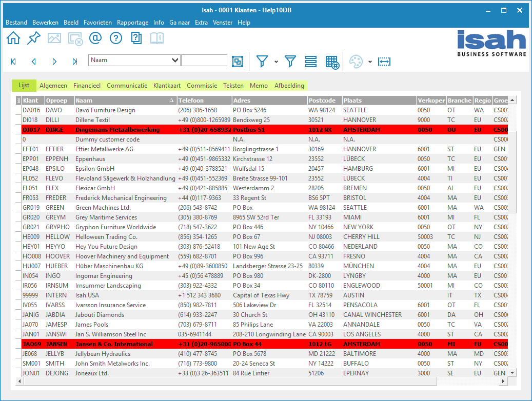Expand the color palette dropdown arrow

[x=370, y=62]
